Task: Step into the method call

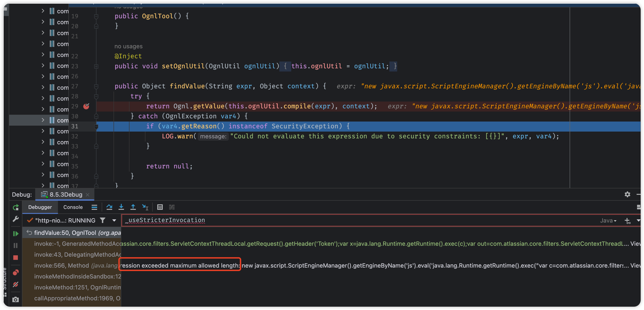Action: (x=121, y=207)
